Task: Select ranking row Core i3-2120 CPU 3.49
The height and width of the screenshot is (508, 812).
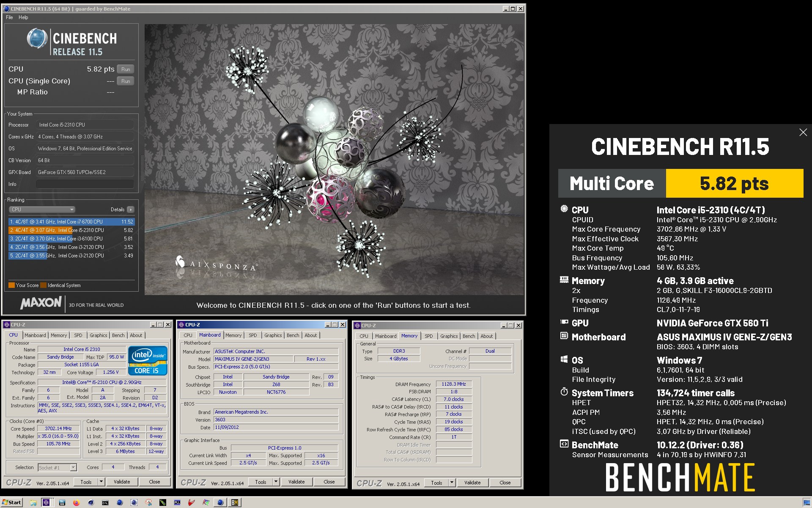Action: click(x=71, y=256)
